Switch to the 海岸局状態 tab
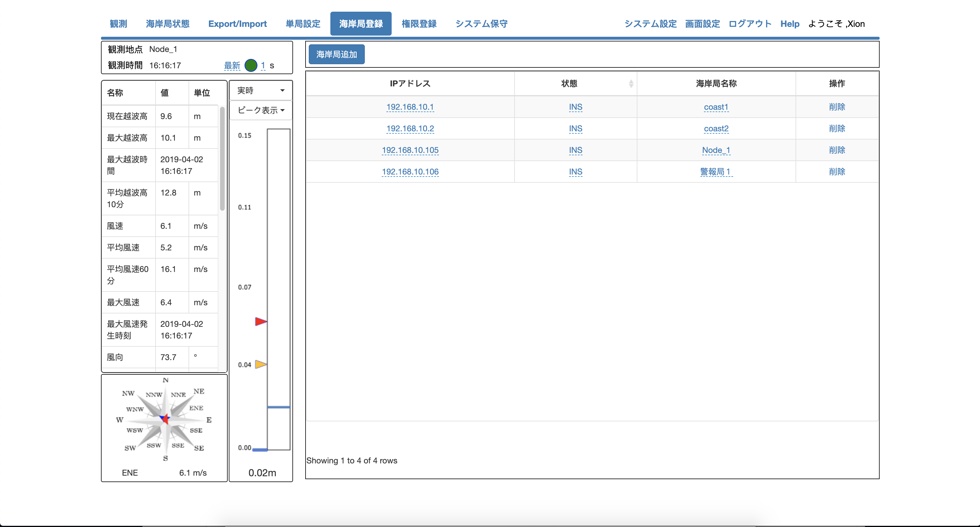Screen dimensions: 980x527 tap(168, 24)
